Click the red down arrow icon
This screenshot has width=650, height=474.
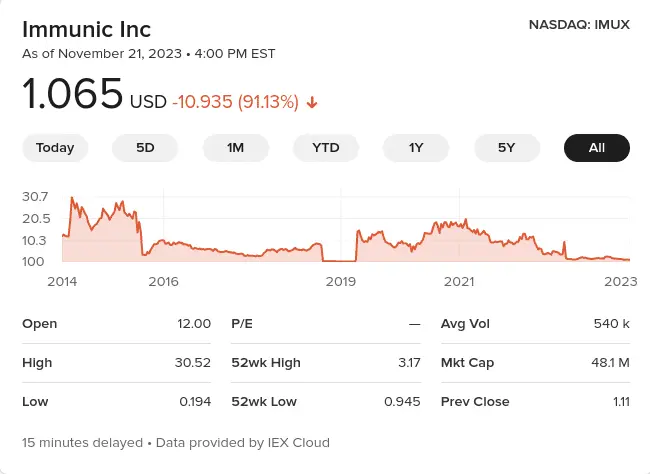point(312,102)
